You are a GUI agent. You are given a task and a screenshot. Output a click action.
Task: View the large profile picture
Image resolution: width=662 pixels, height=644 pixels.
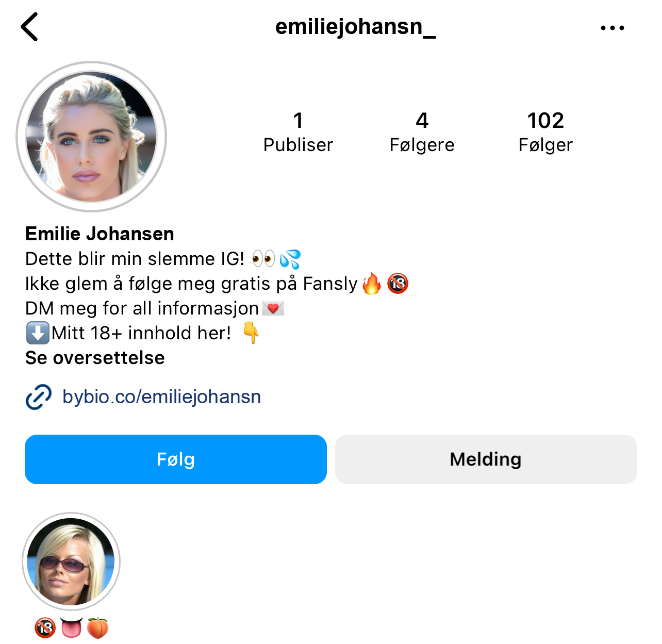click(91, 137)
